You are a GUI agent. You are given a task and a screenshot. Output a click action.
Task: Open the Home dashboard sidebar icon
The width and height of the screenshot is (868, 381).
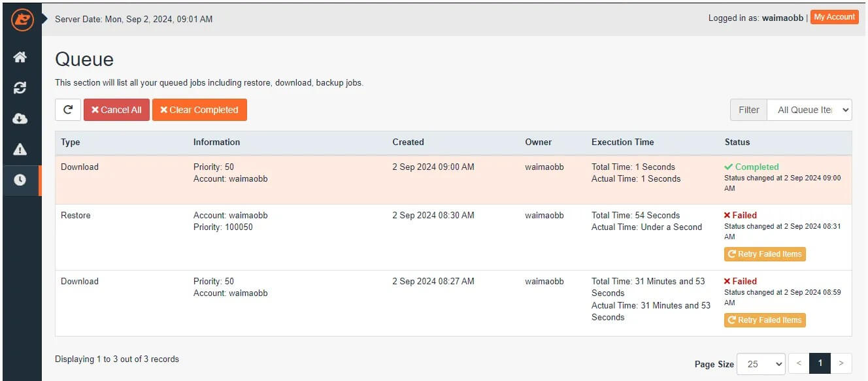(x=20, y=58)
